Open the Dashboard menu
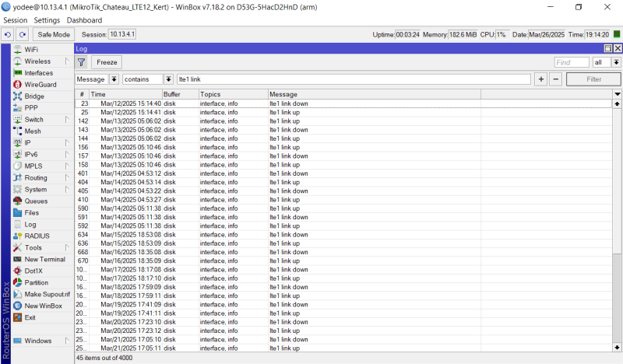The height and width of the screenshot is (364, 623). click(84, 20)
